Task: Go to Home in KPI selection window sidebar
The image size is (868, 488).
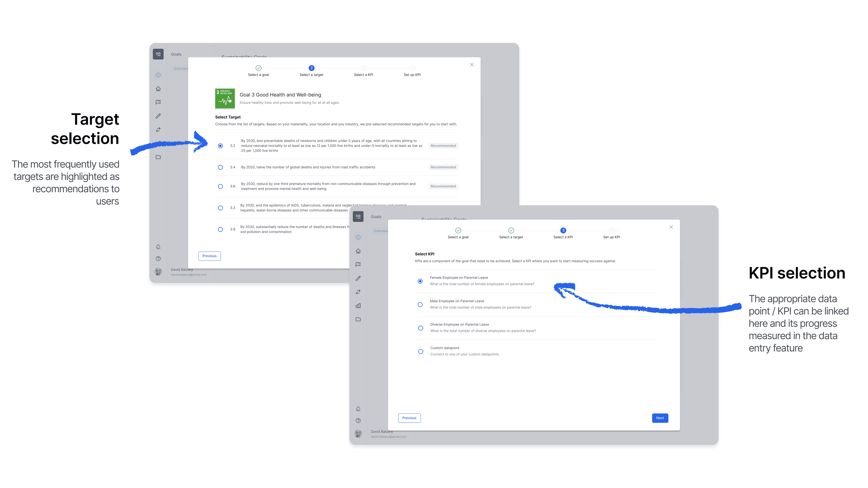Action: tap(358, 251)
